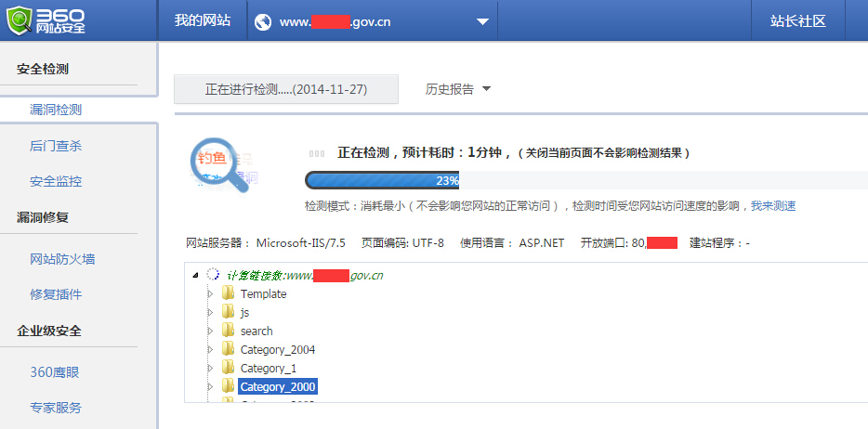Screen dimensions: 868x429
Task: Open 站长社区 in the top navigation
Action: [x=797, y=21]
